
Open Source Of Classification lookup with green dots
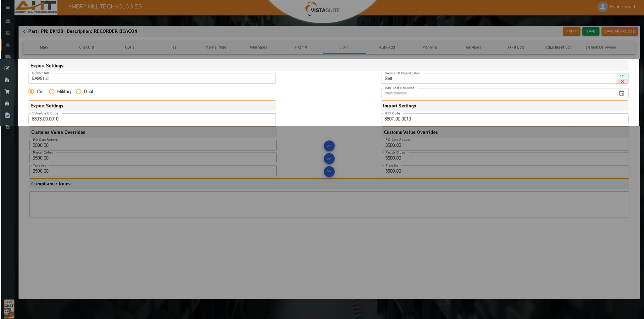coord(622,76)
